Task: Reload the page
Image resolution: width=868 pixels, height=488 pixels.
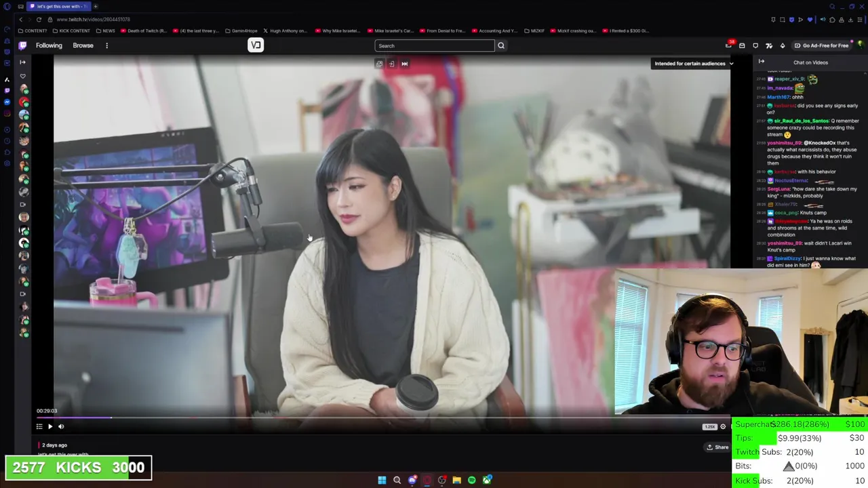Action: click(39, 20)
